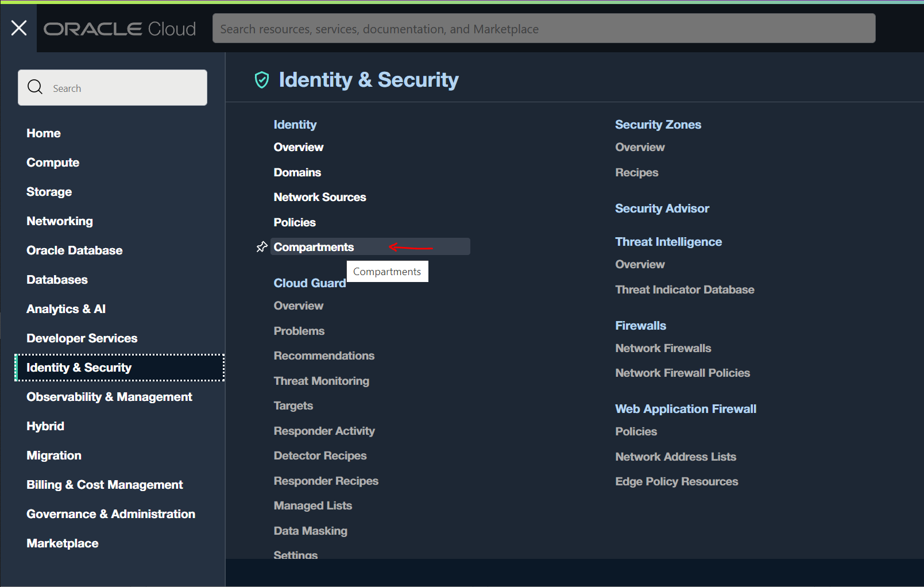Viewport: 924px width, 587px height.
Task: Click the Firewalls heading
Action: tap(641, 326)
